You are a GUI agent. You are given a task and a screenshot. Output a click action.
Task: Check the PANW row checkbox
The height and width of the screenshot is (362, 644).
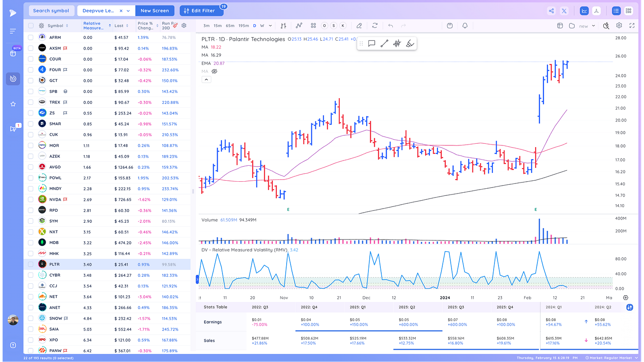(x=31, y=351)
